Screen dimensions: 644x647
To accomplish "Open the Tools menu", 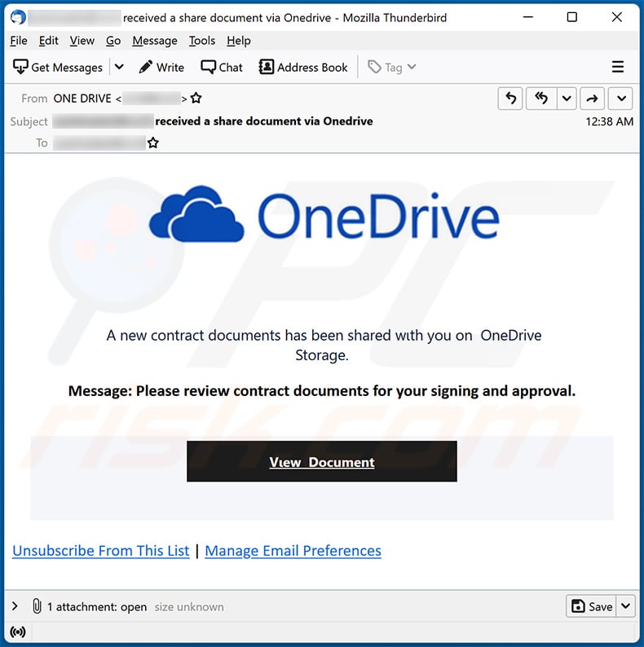I will pyautogui.click(x=202, y=41).
